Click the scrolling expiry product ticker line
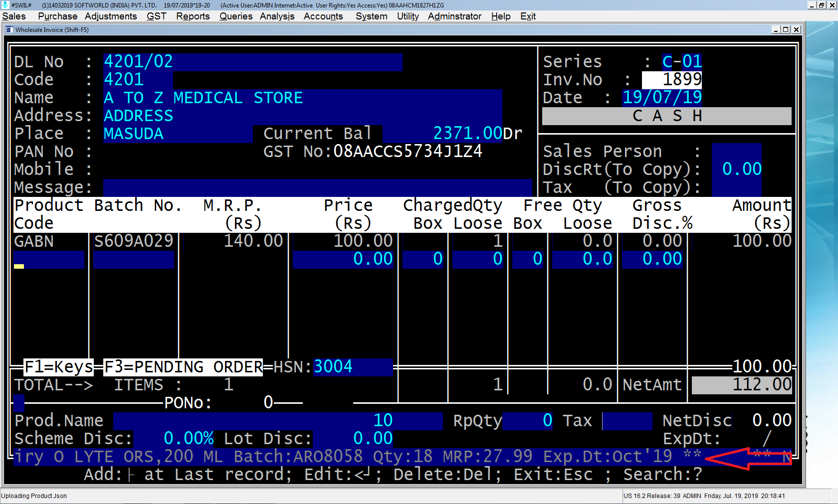 point(403,457)
